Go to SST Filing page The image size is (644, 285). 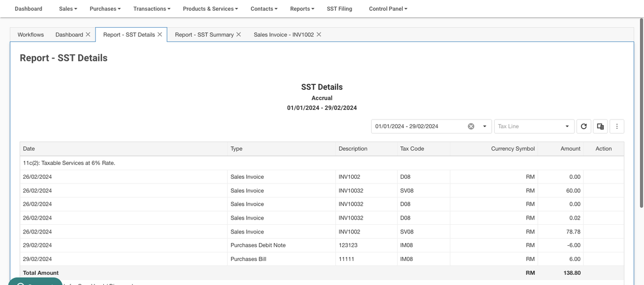tap(339, 9)
